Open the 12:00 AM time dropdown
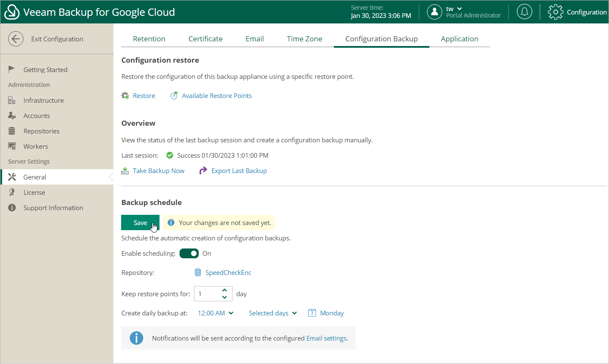 (x=216, y=313)
